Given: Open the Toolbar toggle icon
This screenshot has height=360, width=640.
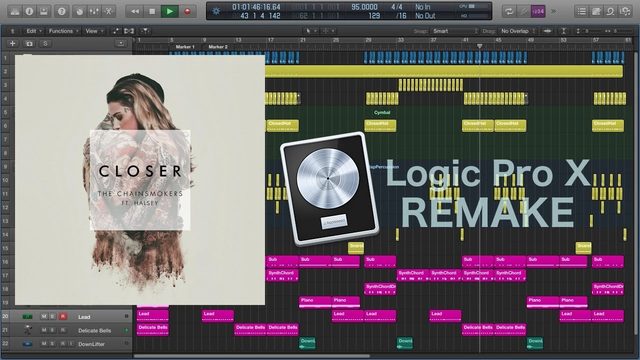Looking at the screenshot, I should pos(44,11).
